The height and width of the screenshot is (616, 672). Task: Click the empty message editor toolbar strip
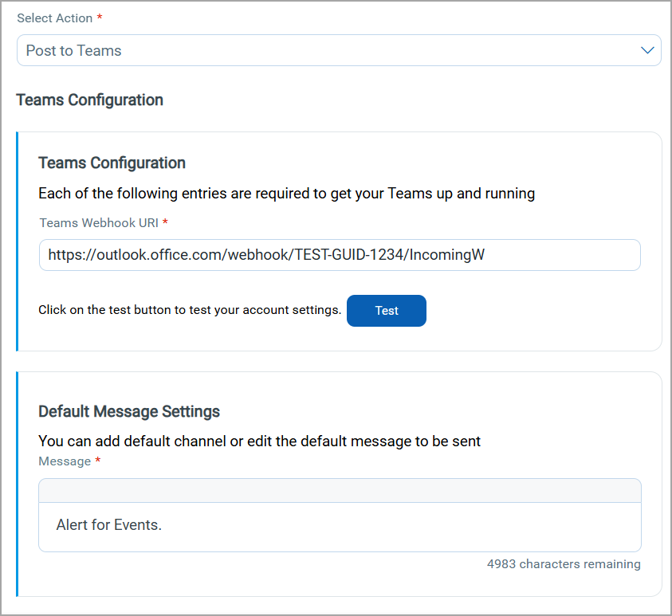point(339,490)
